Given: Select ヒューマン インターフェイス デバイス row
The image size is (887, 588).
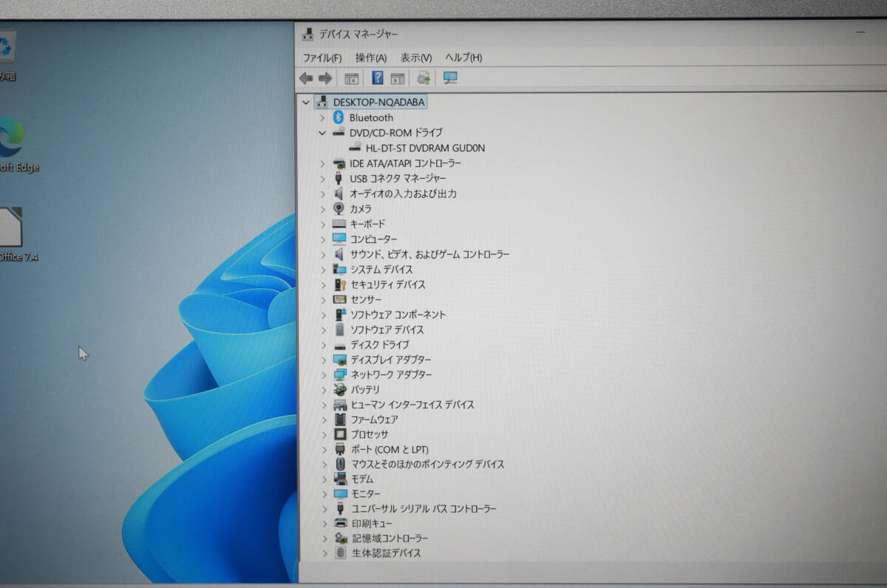Looking at the screenshot, I should 412,405.
